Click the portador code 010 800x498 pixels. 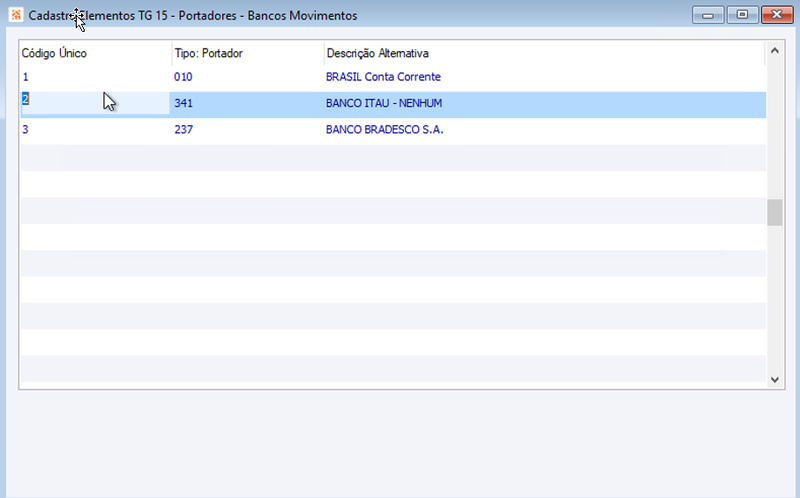tap(183, 77)
